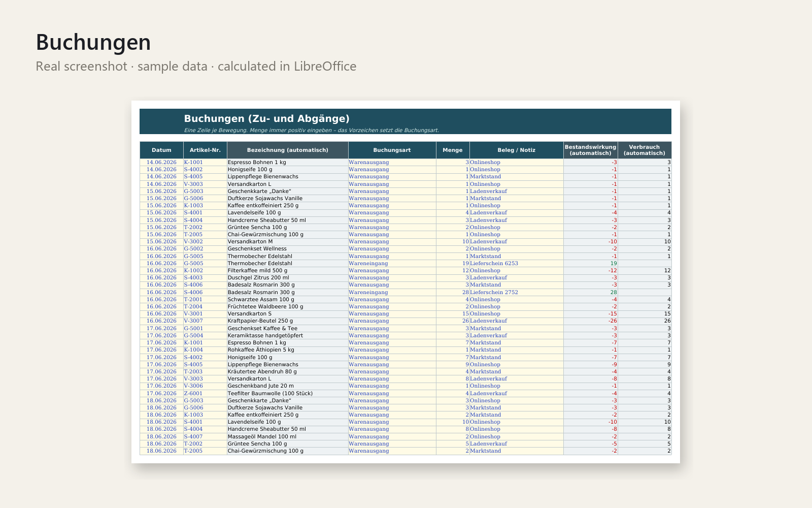Click the 'Kräutertee Abendruh 80 g' cell
This screenshot has height=508, width=812.
click(x=287, y=372)
